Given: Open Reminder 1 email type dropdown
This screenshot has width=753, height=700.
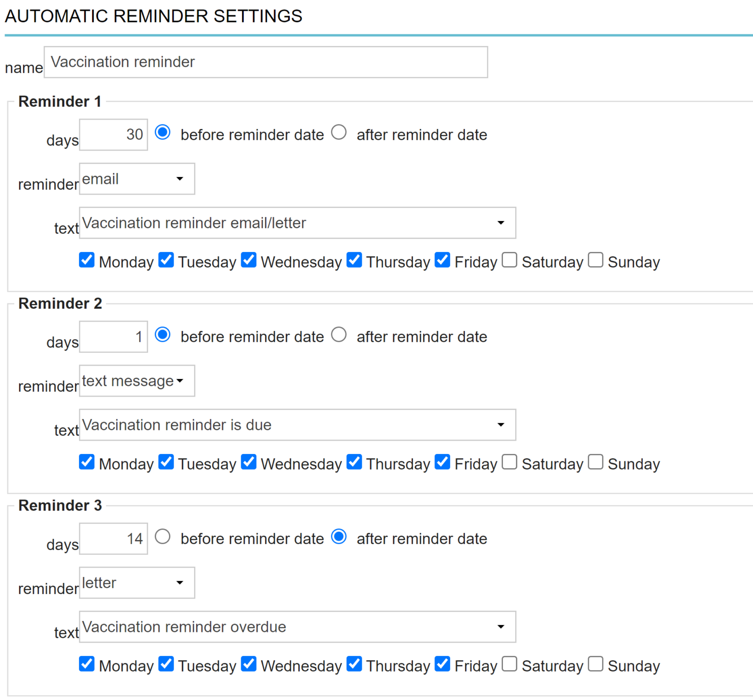Looking at the screenshot, I should coord(137,179).
